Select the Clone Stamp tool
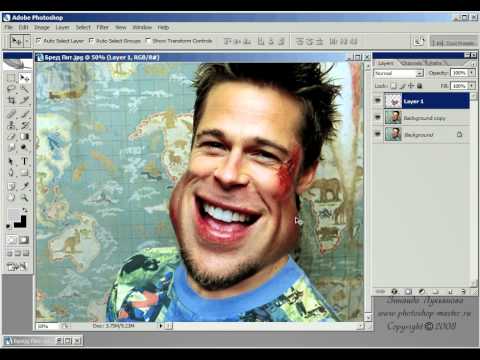480x360 pixels. [x=11, y=125]
